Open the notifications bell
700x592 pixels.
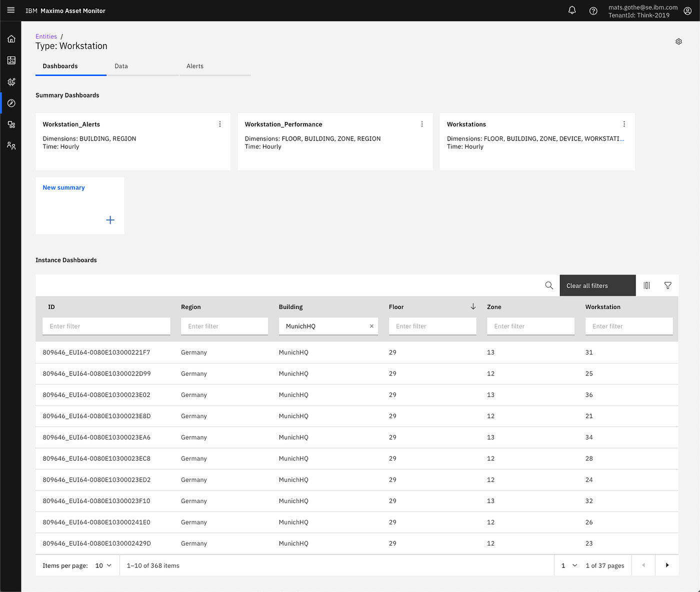[x=572, y=10]
